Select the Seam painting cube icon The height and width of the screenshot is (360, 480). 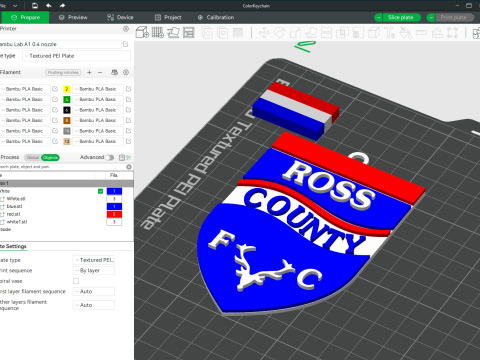click(374, 33)
